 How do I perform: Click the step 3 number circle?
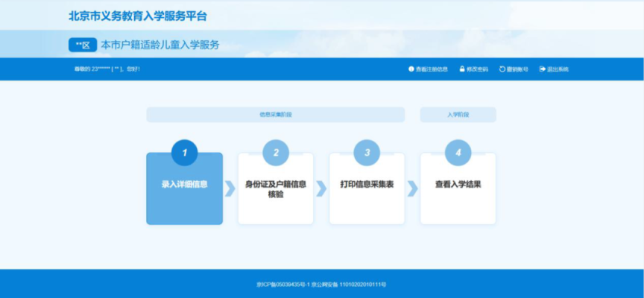click(367, 153)
